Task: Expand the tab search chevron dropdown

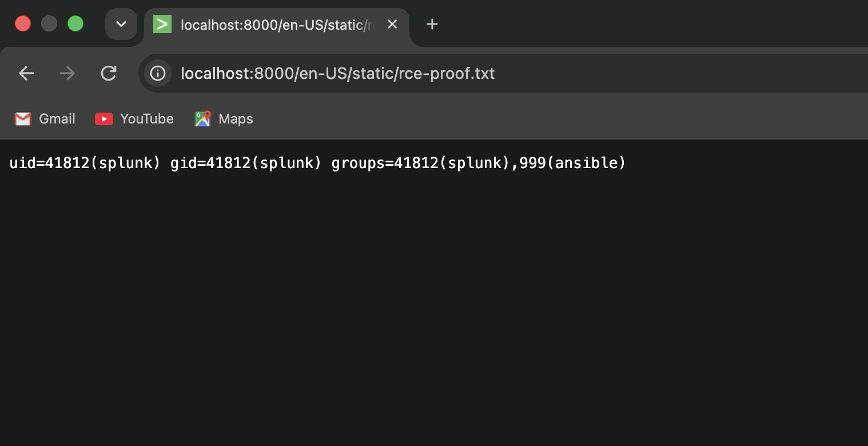Action: [121, 24]
